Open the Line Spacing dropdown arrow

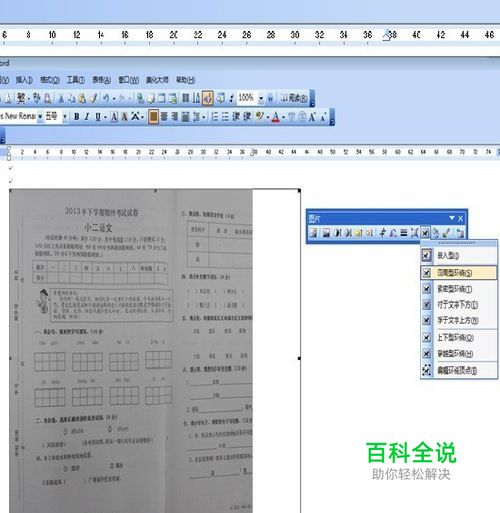click(x=204, y=117)
